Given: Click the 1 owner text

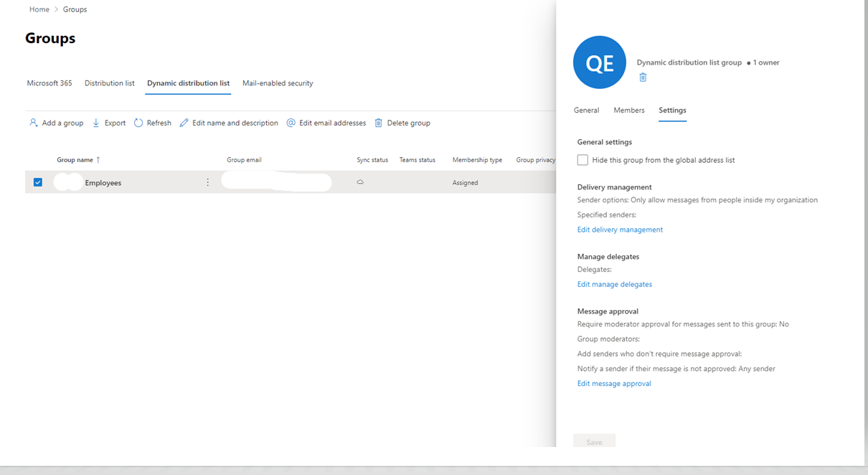Looking at the screenshot, I should coord(766,62).
